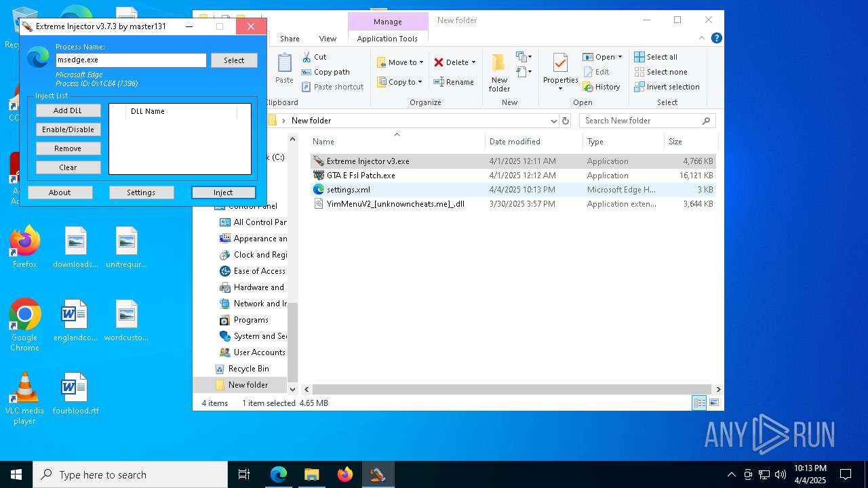Open the Open button dropdown arrow

click(x=620, y=57)
